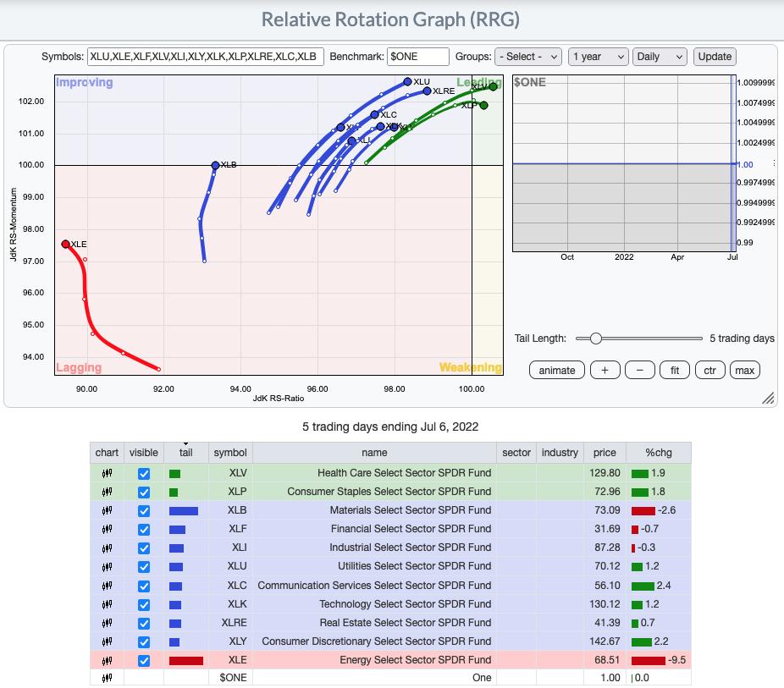Open chart icon for XLE row
The image size is (784, 688).
(x=107, y=661)
